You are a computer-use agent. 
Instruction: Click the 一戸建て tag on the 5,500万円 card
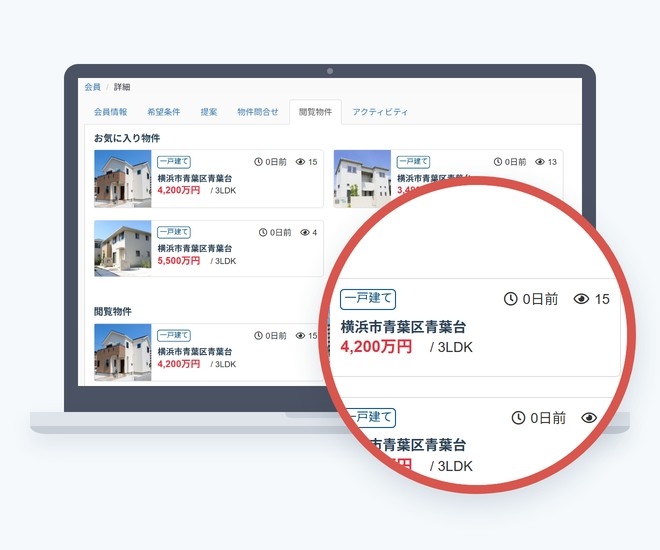(x=174, y=232)
